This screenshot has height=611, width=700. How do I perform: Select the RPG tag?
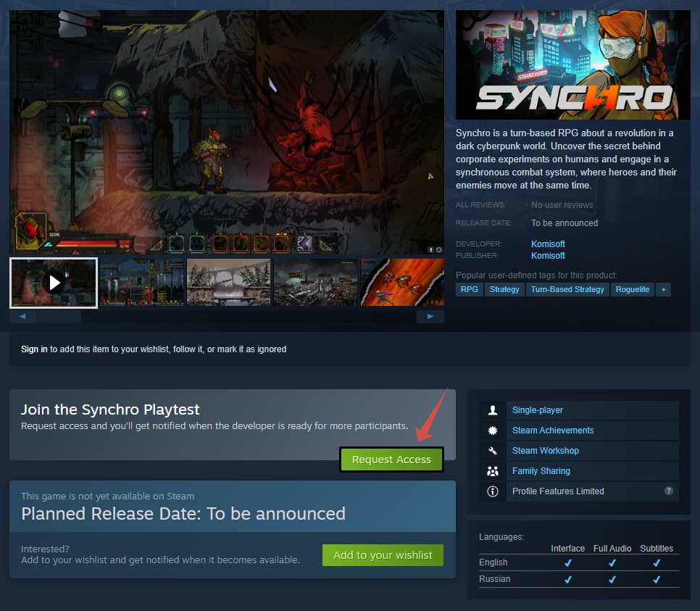click(x=469, y=289)
